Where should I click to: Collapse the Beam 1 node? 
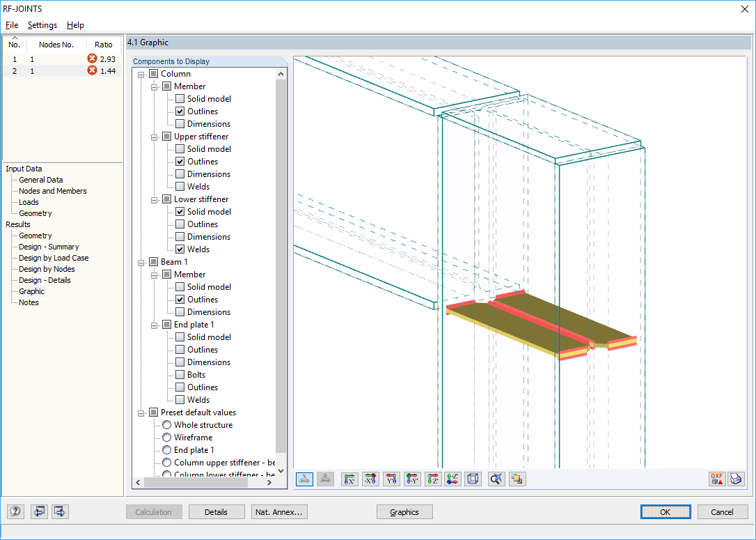pyautogui.click(x=141, y=262)
